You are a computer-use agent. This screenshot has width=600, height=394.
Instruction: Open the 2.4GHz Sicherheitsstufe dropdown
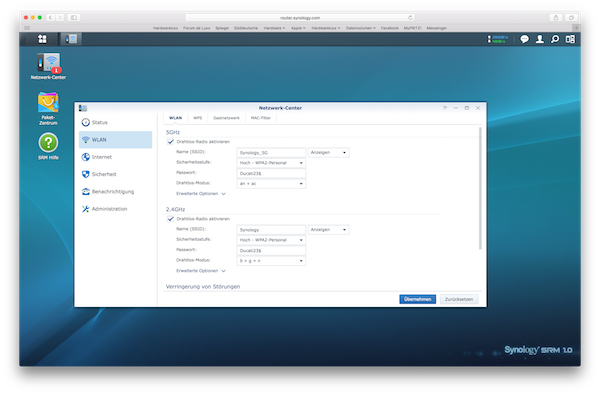pyautogui.click(x=271, y=240)
